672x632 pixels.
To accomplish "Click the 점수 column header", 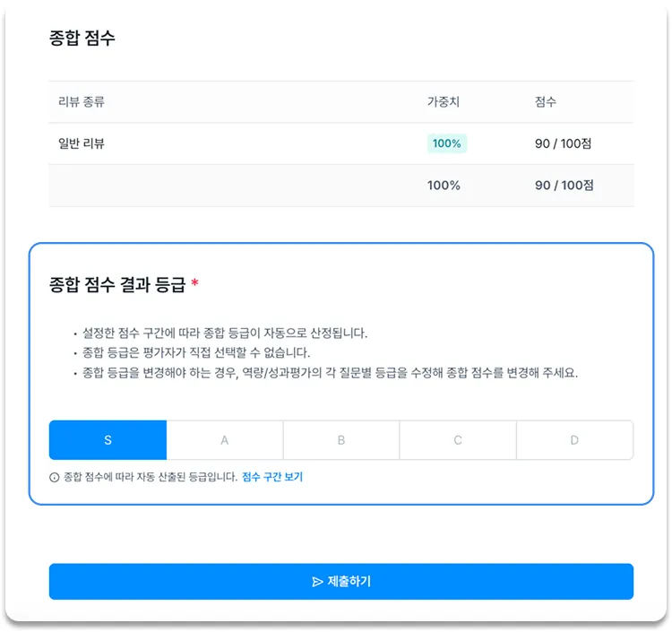I will [545, 101].
